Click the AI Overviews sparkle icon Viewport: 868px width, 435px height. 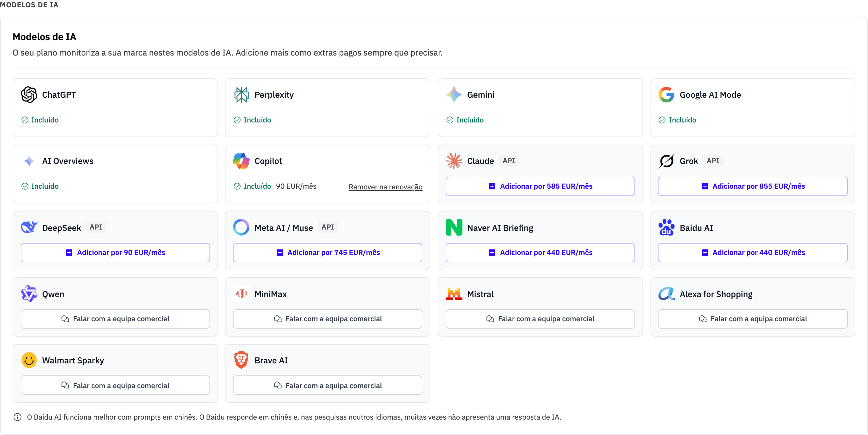29,161
